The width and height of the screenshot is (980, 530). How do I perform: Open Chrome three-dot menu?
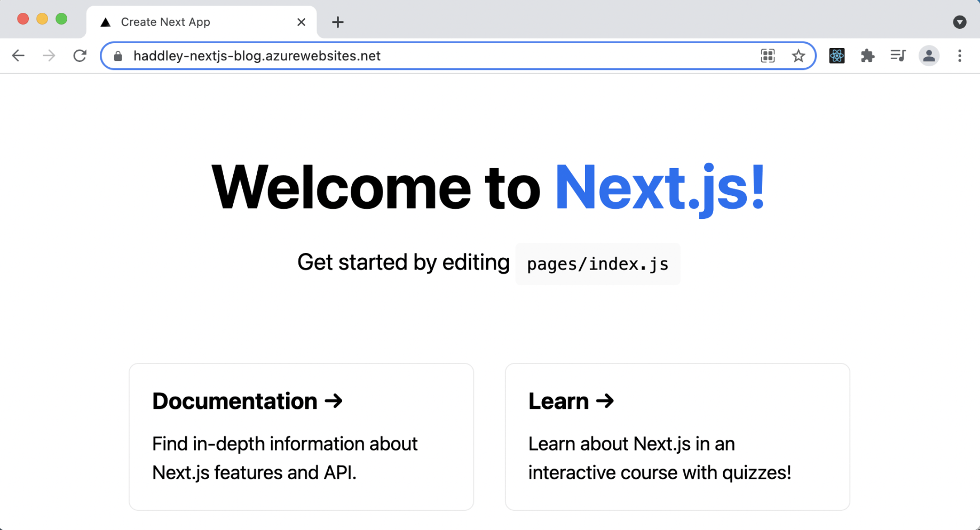tap(959, 56)
